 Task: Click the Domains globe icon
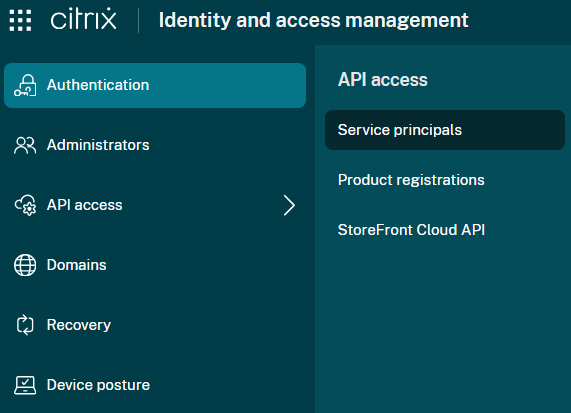25,265
